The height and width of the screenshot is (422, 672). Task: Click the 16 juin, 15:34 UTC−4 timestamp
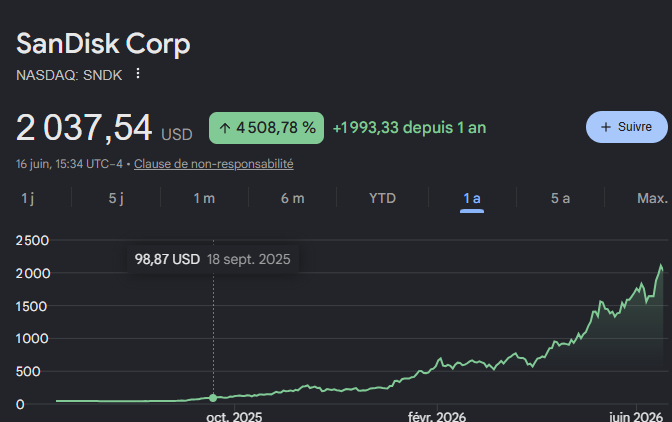[69, 164]
